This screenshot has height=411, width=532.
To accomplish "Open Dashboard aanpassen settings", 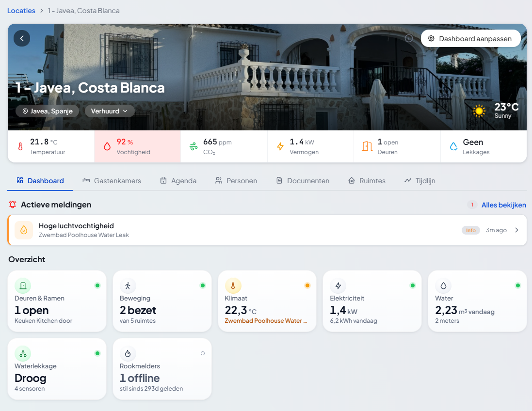I will click(470, 39).
